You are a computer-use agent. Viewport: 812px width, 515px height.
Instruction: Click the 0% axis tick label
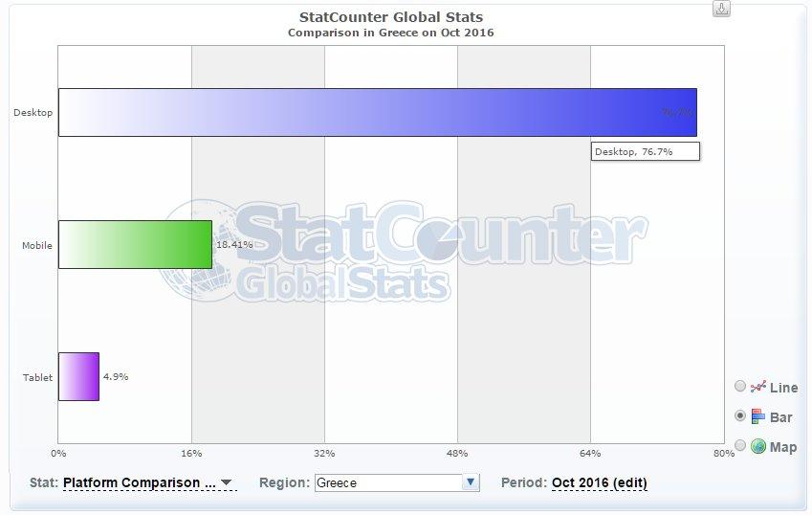coord(58,454)
